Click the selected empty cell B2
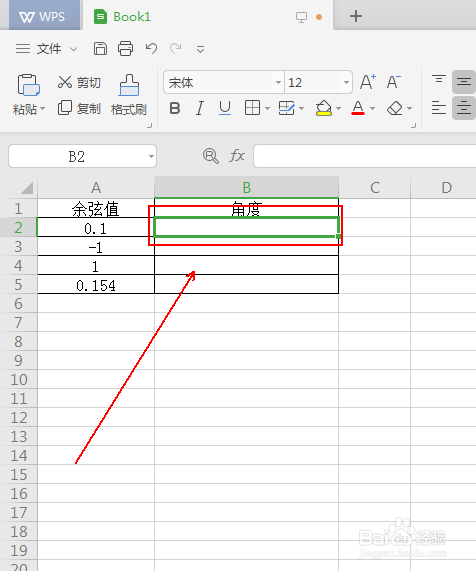Image resolution: width=476 pixels, height=571 pixels. pos(247,228)
